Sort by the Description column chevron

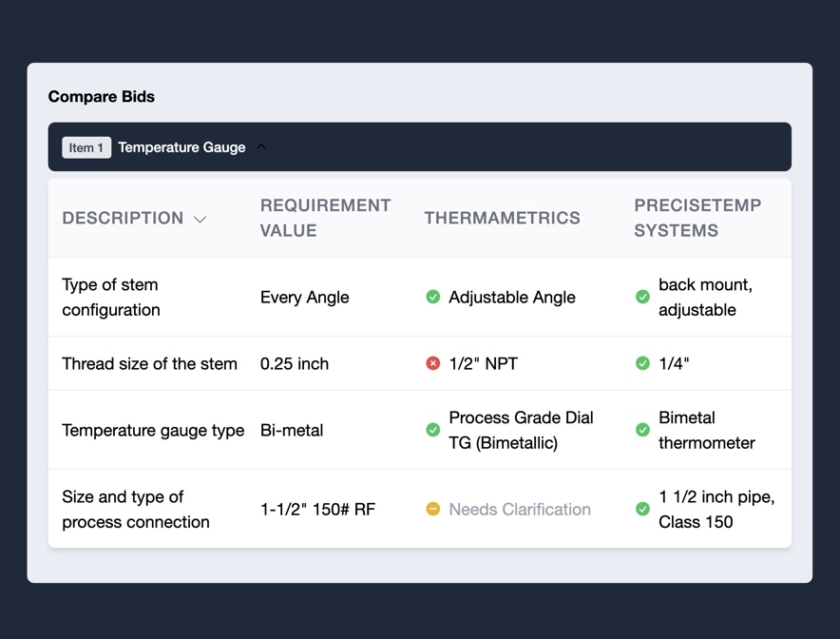pos(200,220)
